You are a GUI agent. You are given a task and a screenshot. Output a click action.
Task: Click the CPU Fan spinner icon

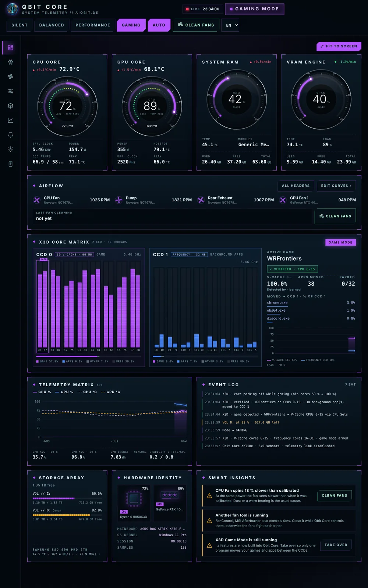pyautogui.click(x=37, y=200)
